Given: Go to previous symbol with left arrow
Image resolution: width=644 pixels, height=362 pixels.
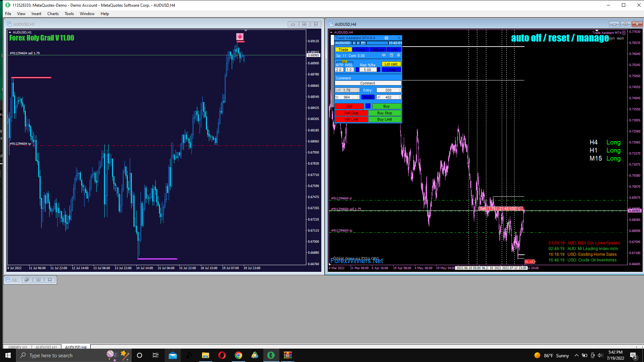Looking at the screenshot, I should point(354,43).
